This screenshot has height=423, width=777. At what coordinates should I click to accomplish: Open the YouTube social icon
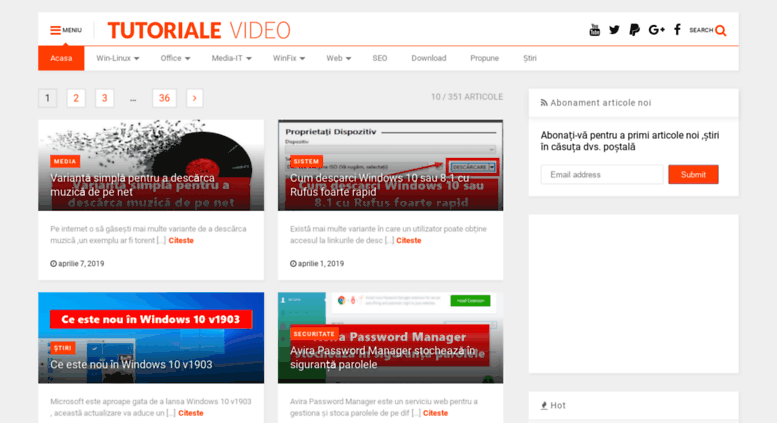(595, 30)
